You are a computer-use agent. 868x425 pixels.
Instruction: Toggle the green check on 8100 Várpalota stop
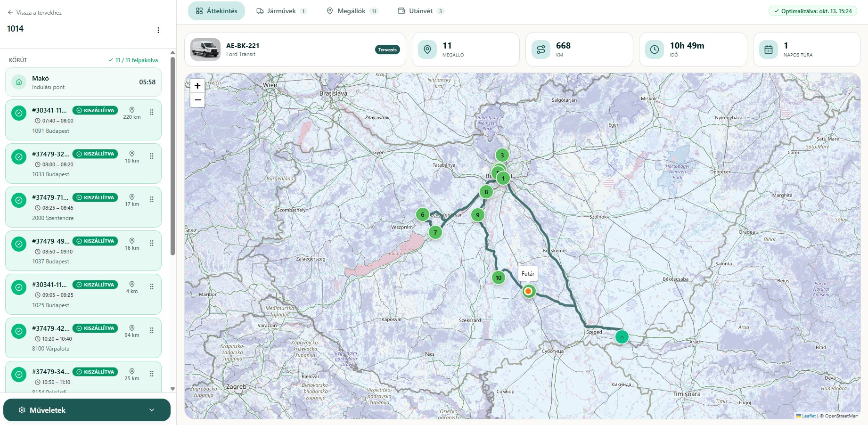coord(19,331)
